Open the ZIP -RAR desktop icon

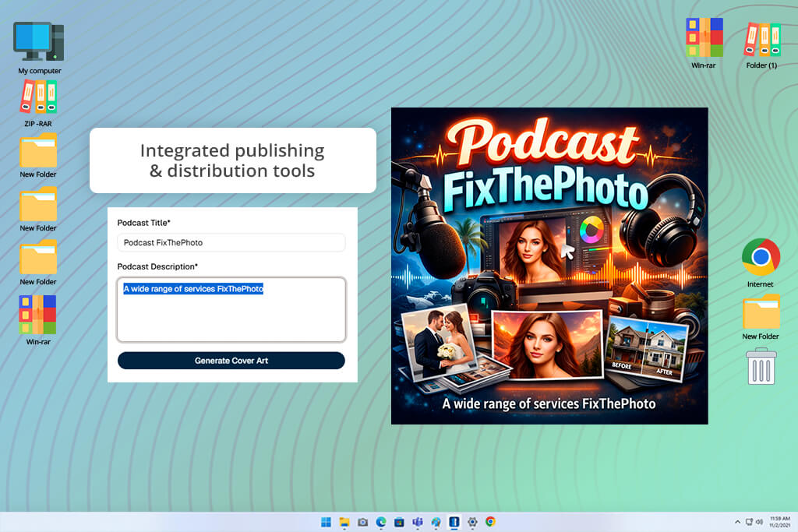click(38, 103)
